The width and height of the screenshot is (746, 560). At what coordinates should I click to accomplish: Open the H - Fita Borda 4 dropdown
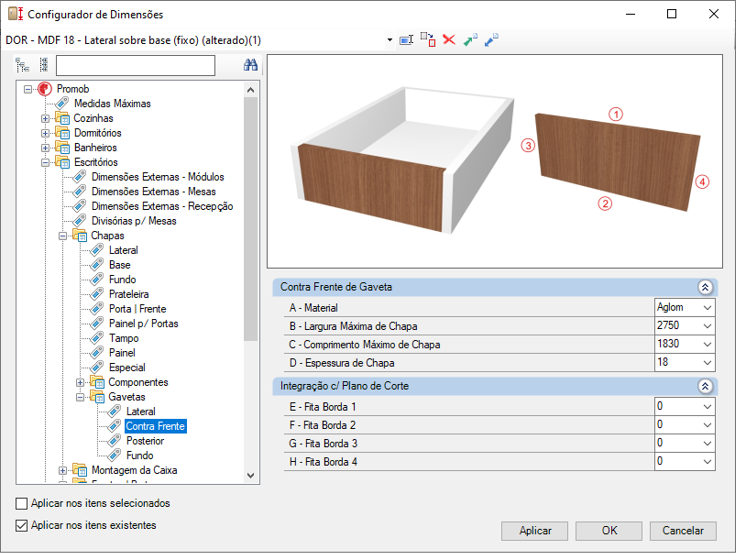point(708,462)
